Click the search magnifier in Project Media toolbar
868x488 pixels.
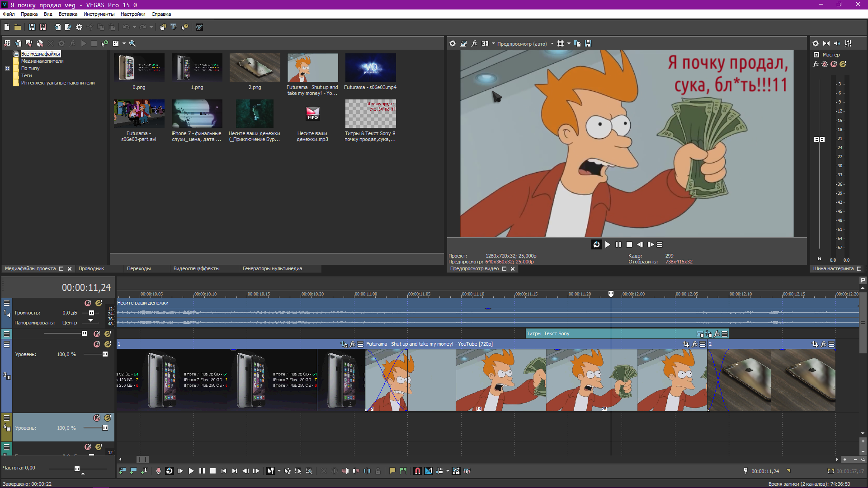point(132,43)
